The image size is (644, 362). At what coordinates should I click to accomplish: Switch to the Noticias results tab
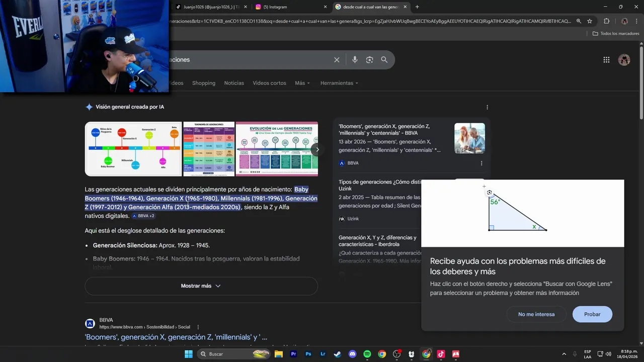(234, 83)
